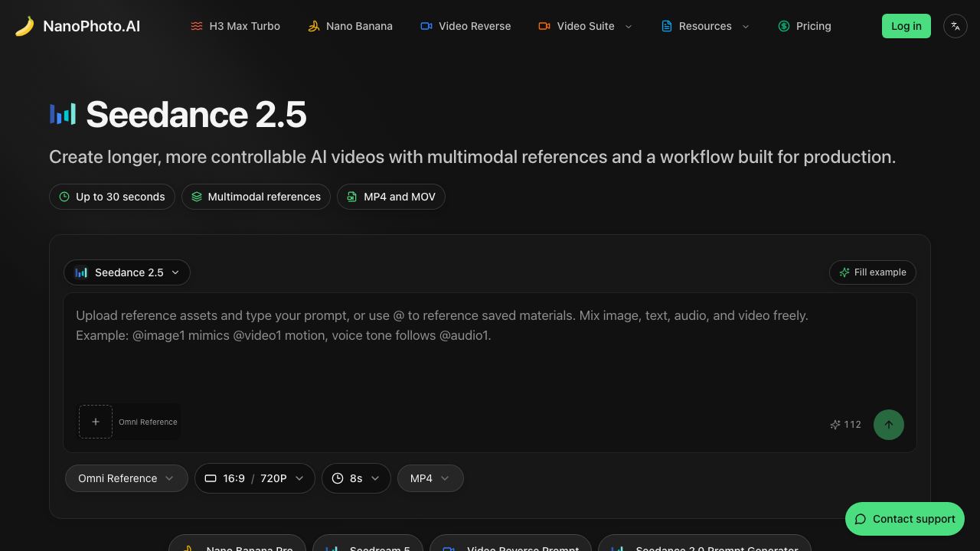Click the "MP4 and MOV" badge

(x=391, y=197)
